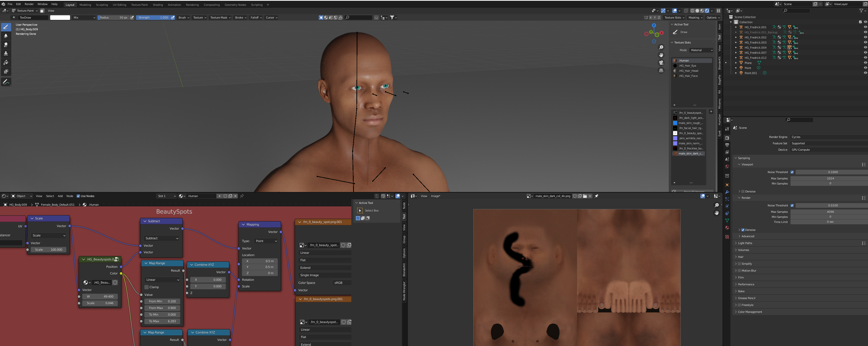
Task: Switch perspective/orthographic with the grid gizmo
Action: coord(661,70)
